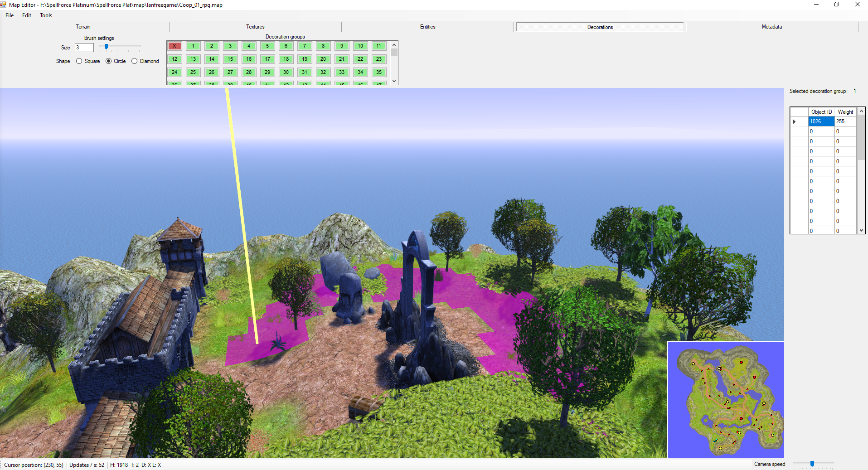Click the row selector arrow for 1026

799,121
